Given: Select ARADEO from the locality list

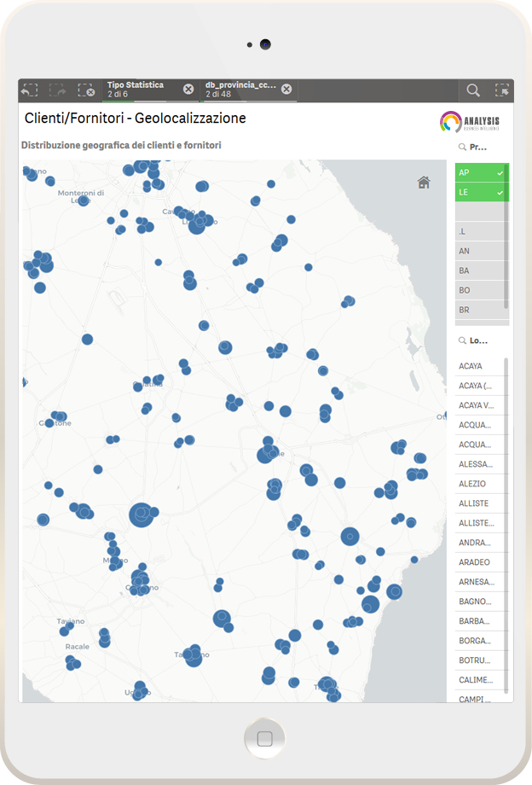Looking at the screenshot, I should pyautogui.click(x=479, y=562).
